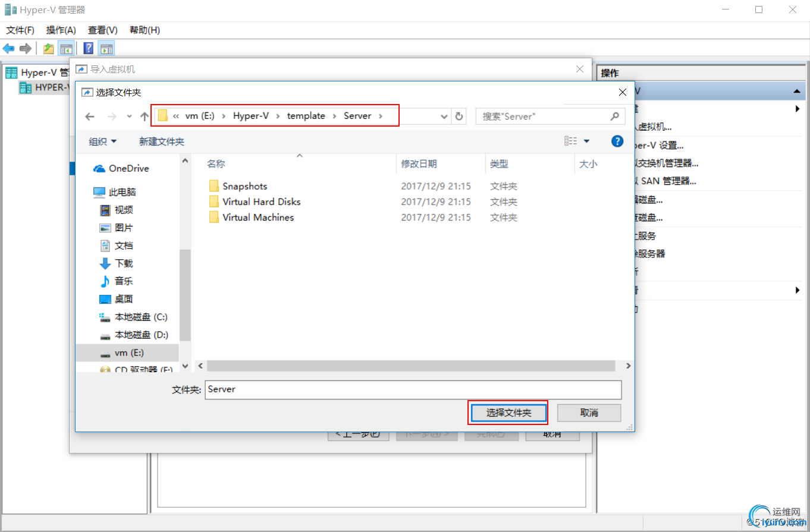Cancel the folder selection dialog
Screen dimensions: 810x532
[589, 413]
